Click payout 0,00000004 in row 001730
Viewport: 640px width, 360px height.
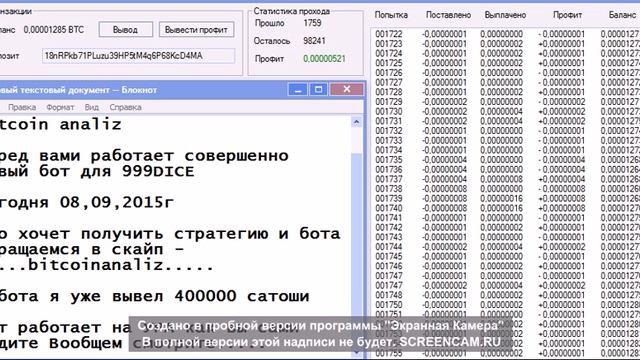(501, 111)
